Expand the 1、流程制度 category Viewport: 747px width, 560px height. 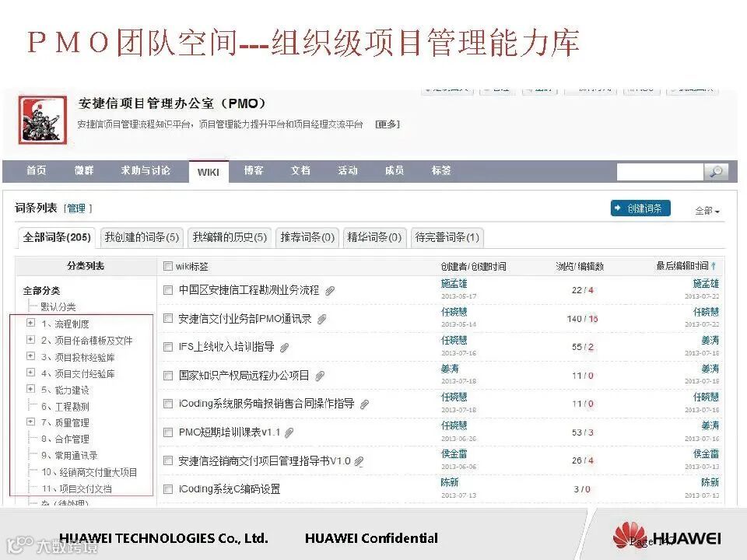(30, 323)
